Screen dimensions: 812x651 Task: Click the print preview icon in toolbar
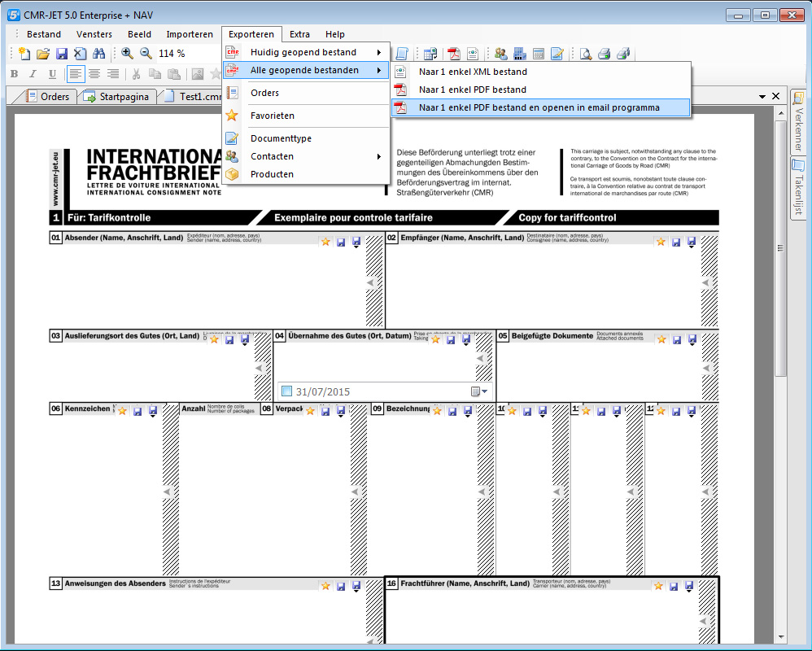(586, 54)
